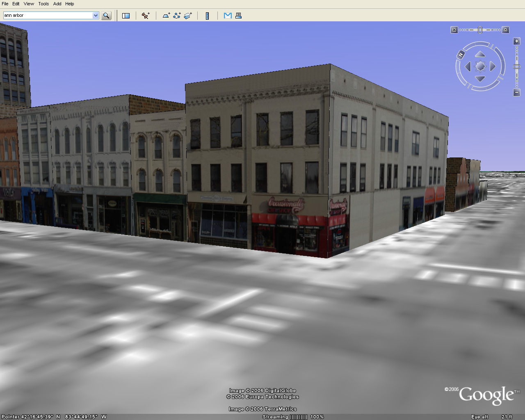The image size is (525, 420).
Task: Click the N north compass marker
Action: (461, 55)
